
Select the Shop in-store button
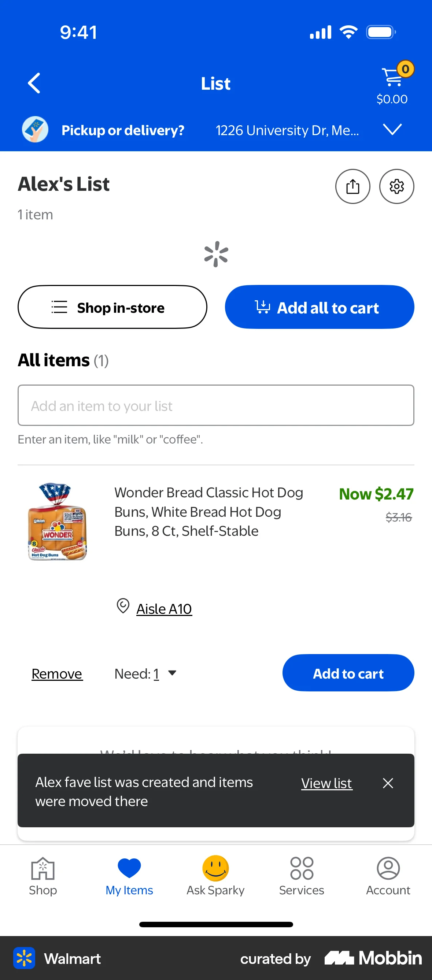click(112, 307)
